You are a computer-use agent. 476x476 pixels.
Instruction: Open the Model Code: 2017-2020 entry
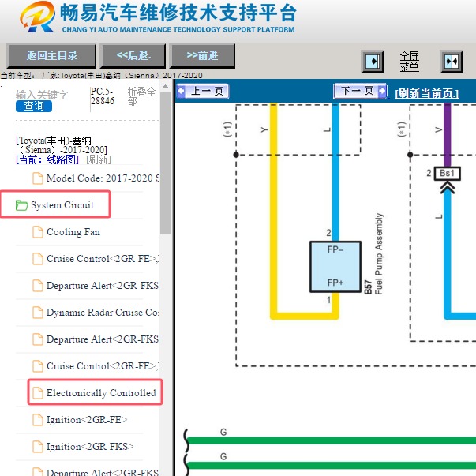[103, 178]
